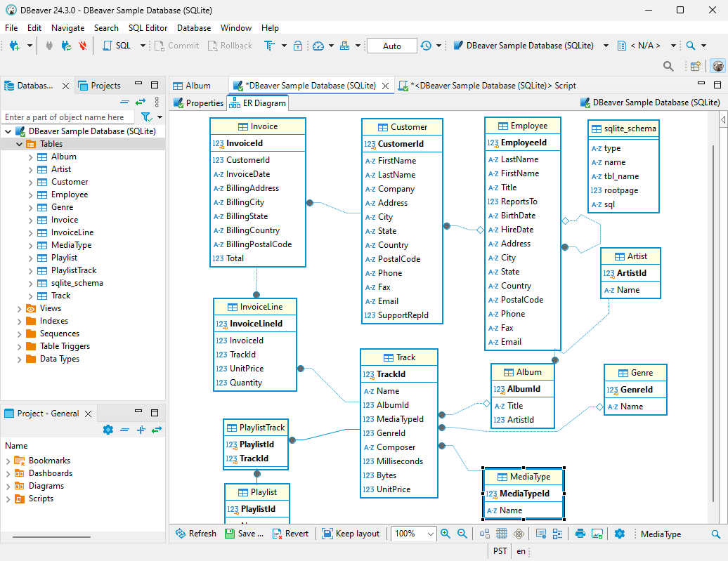Open the active database connection dropdown arrow
The image size is (728, 561).
pyautogui.click(x=606, y=46)
